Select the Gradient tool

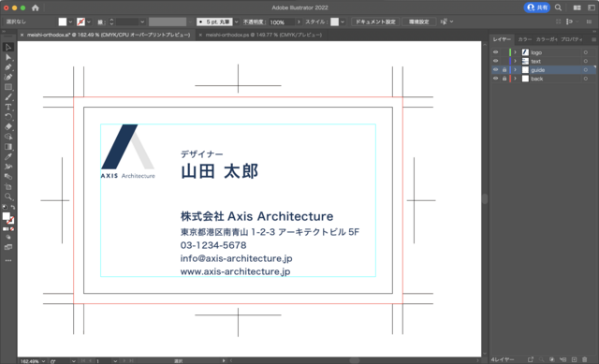click(x=8, y=147)
